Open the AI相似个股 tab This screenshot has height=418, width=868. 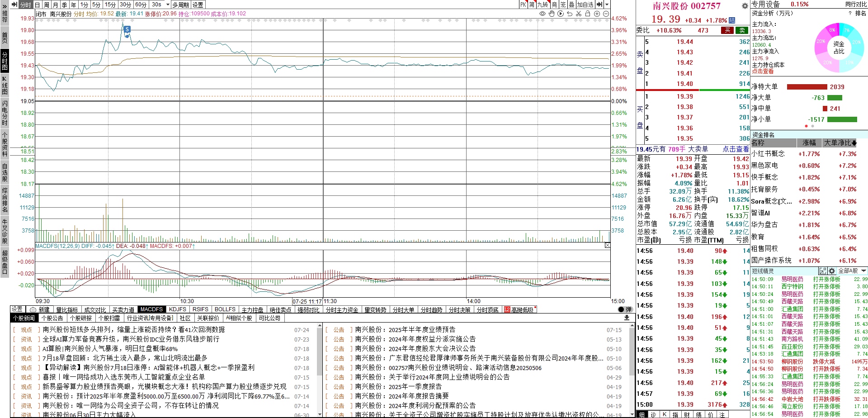[239, 318]
